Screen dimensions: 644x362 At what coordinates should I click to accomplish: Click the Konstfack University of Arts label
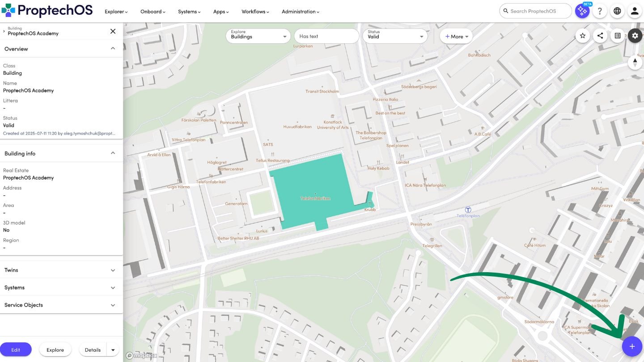tap(333, 125)
